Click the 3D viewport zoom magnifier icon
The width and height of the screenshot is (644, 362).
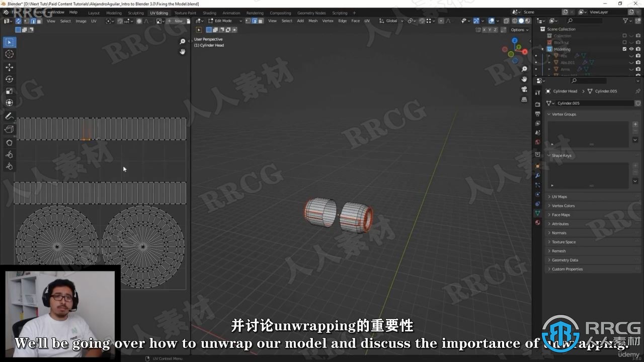click(x=524, y=69)
